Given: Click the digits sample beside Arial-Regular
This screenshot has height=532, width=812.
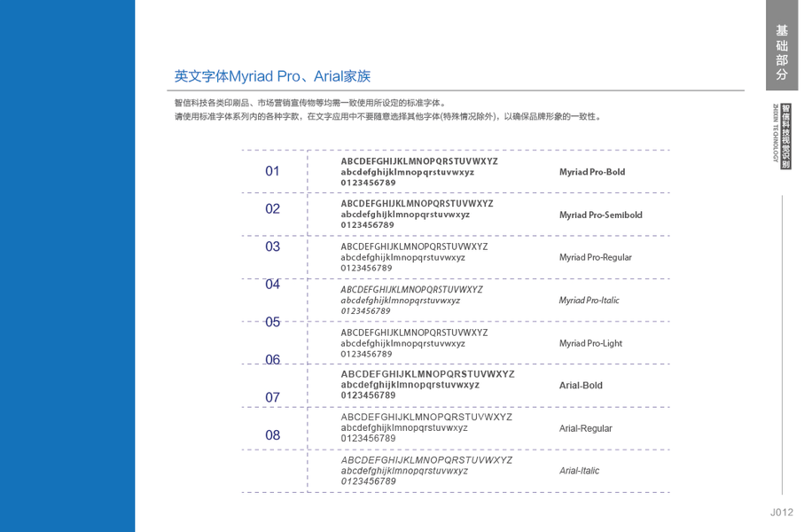Looking at the screenshot, I should pyautogui.click(x=368, y=439).
